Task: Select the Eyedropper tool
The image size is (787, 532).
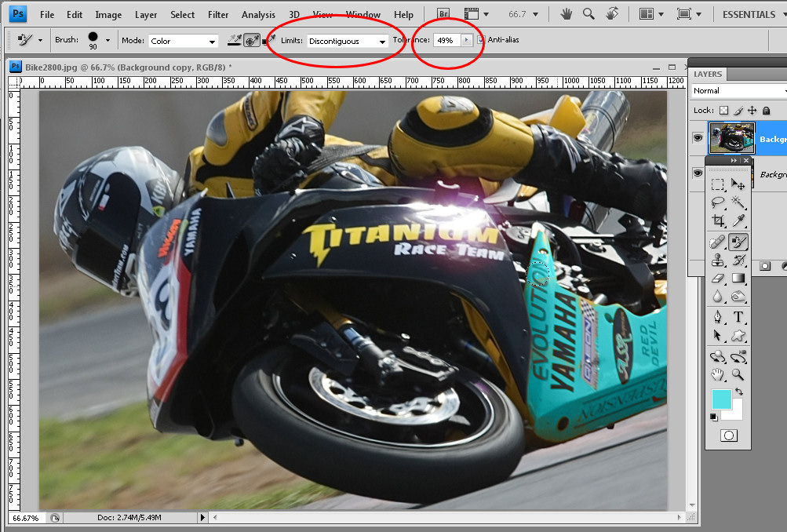Action: tap(738, 220)
